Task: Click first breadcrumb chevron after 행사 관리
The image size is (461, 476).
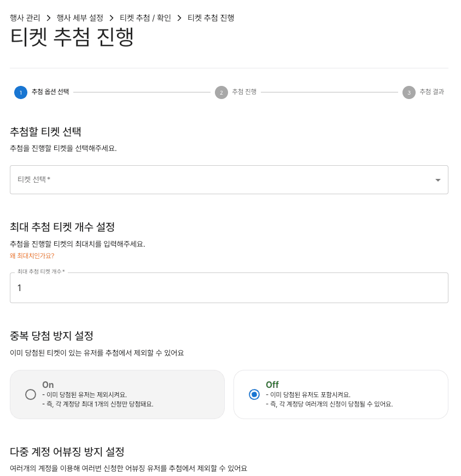Action: click(49, 18)
